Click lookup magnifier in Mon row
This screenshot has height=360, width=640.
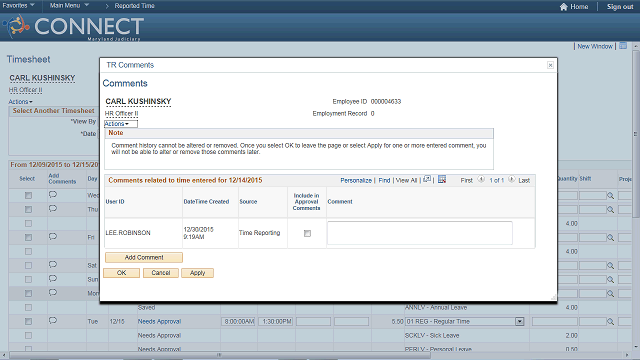click(610, 293)
